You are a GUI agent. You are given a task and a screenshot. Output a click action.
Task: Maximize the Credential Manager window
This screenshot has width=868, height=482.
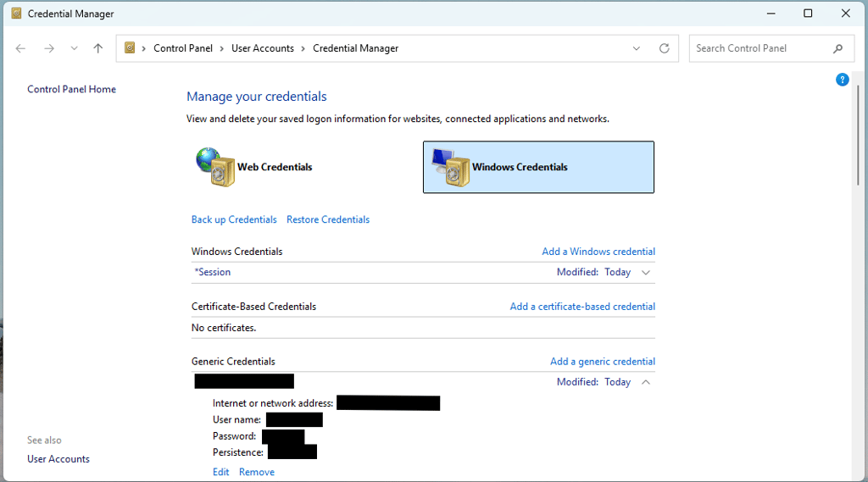pyautogui.click(x=808, y=14)
